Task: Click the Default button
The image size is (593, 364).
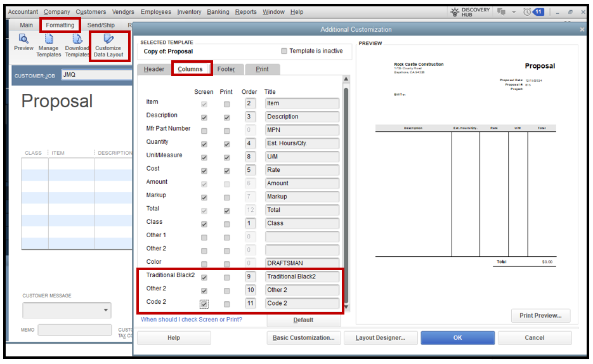Action: click(304, 320)
